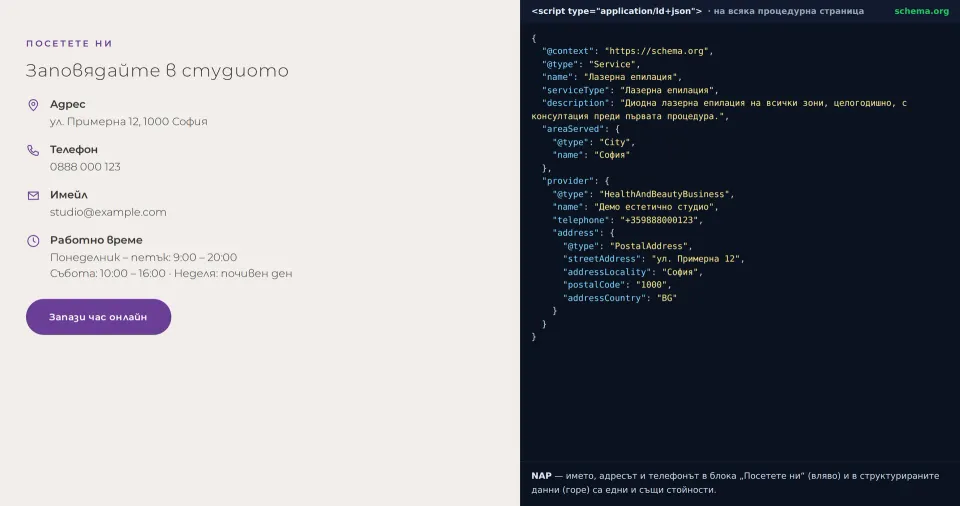
Task: Click the "@type": "Service" line
Action: (x=591, y=64)
